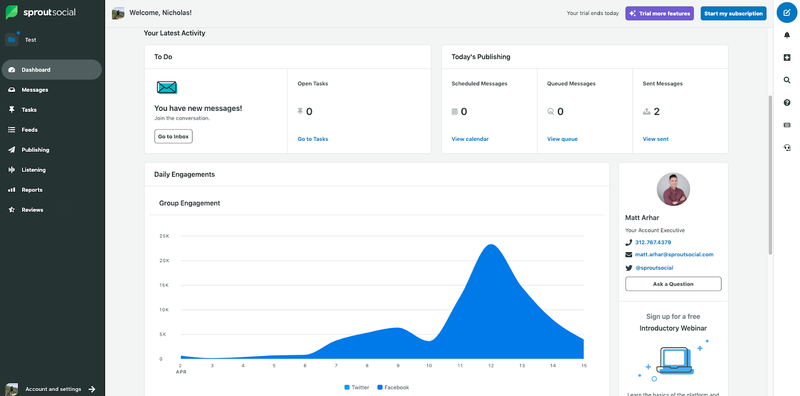Open Reviews from the sidebar
800x396 pixels.
point(52,210)
